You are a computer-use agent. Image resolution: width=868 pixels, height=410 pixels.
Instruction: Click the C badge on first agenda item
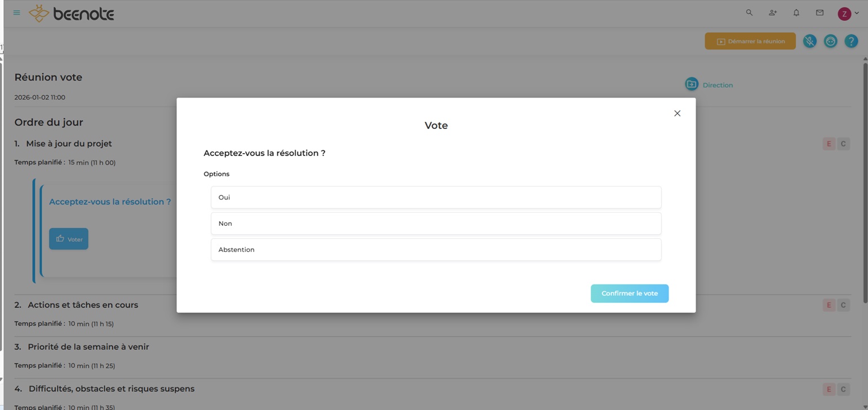coord(843,144)
